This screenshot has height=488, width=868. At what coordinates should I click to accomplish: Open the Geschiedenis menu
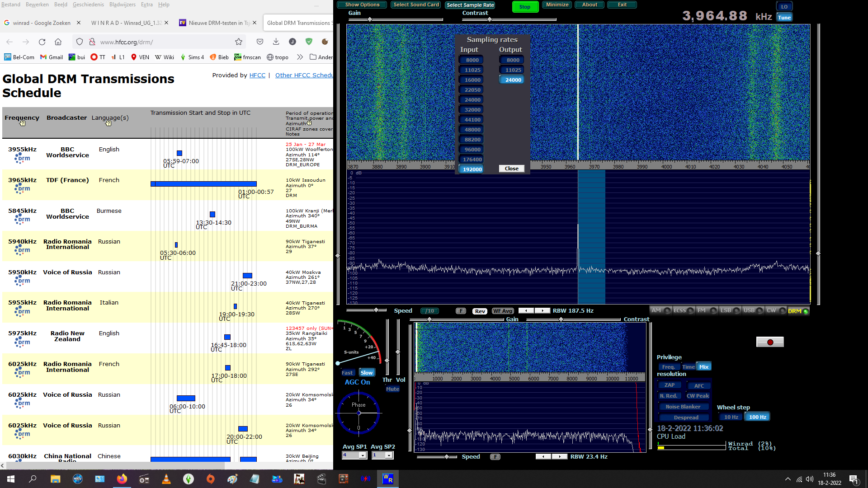88,5
